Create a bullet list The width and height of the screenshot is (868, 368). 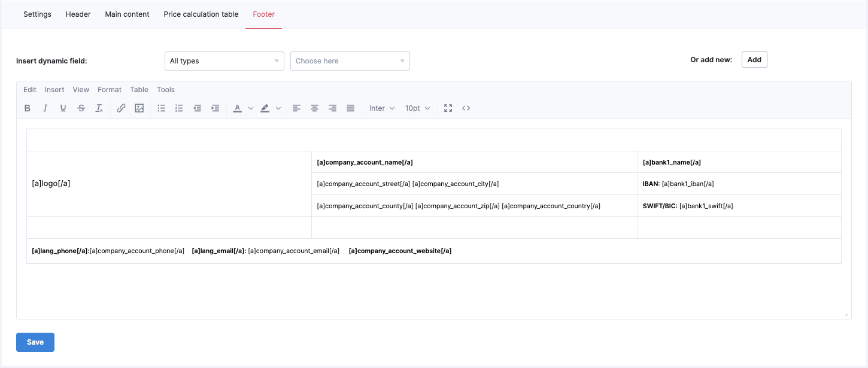[x=161, y=108]
